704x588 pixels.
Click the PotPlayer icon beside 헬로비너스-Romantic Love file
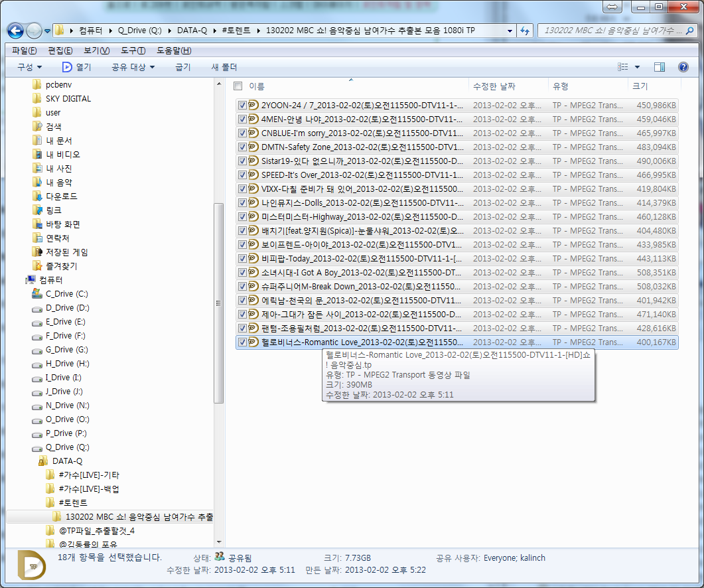coord(252,342)
